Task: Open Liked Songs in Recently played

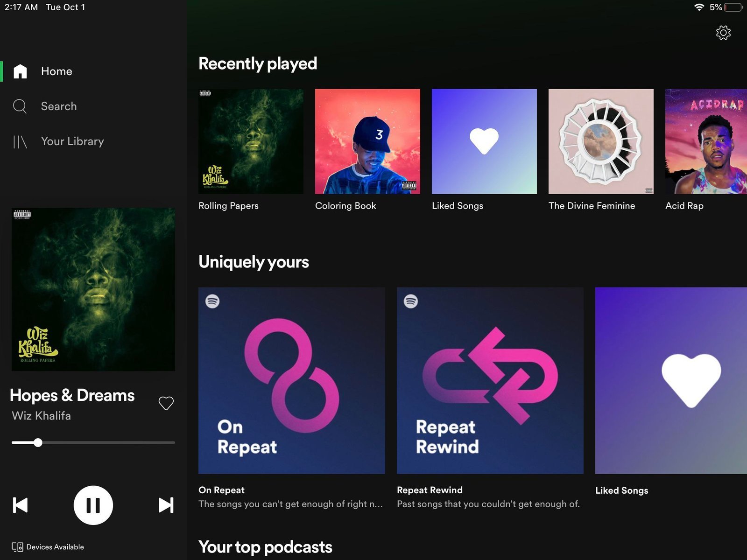Action: tap(484, 141)
